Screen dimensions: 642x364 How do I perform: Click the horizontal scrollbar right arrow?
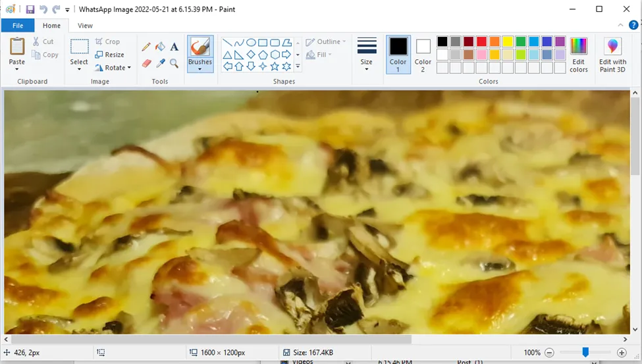point(626,339)
